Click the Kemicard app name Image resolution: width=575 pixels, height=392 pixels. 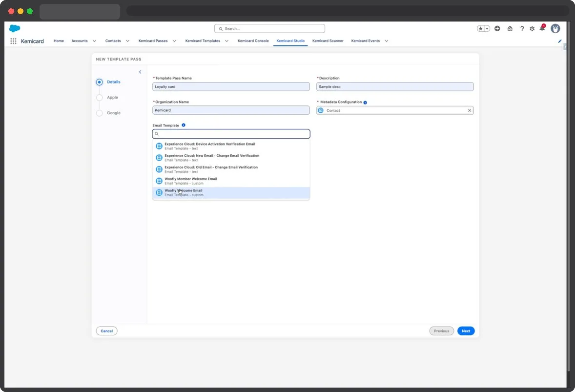click(32, 41)
